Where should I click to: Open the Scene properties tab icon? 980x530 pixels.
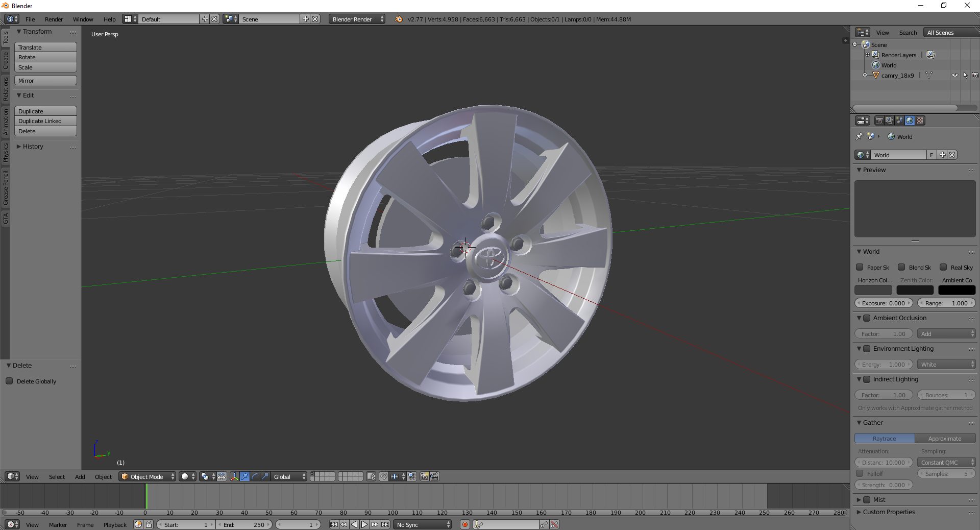pos(899,121)
